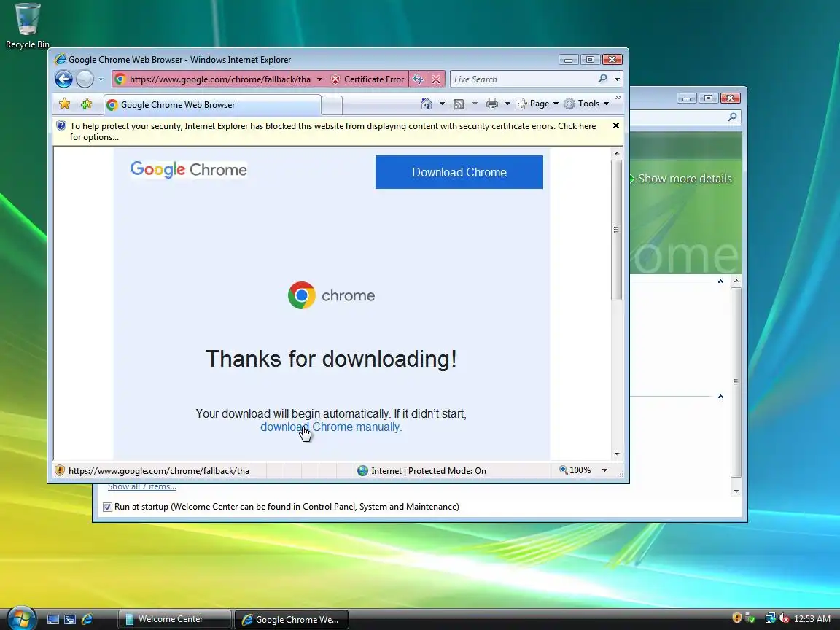Open the Tools menu
Image resolution: width=840 pixels, height=630 pixels.
[586, 104]
